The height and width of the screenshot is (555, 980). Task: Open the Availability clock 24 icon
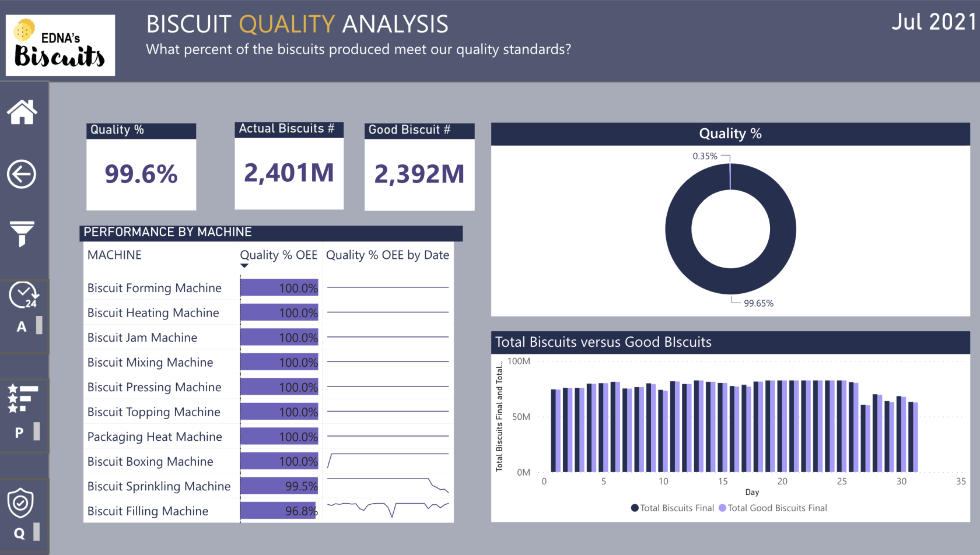click(23, 295)
